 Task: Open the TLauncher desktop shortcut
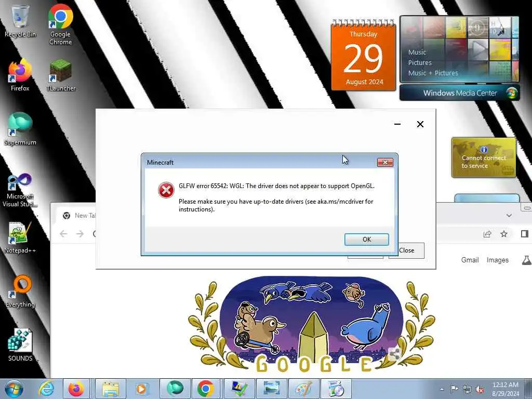(x=61, y=75)
